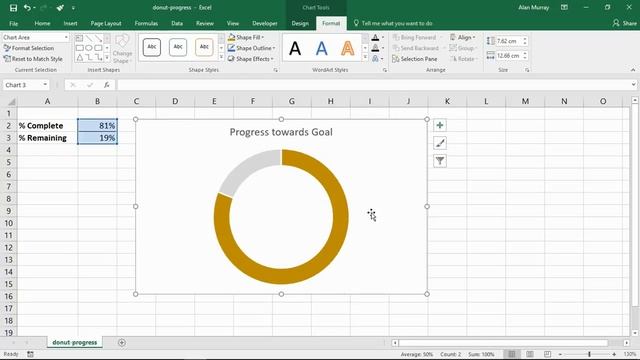640x360 pixels.
Task: Switch to the Page Layout tab
Action: coord(106,24)
